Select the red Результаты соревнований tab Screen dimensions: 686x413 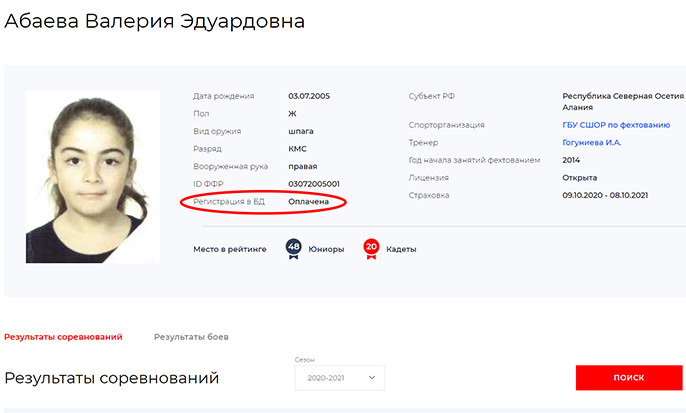(x=63, y=337)
